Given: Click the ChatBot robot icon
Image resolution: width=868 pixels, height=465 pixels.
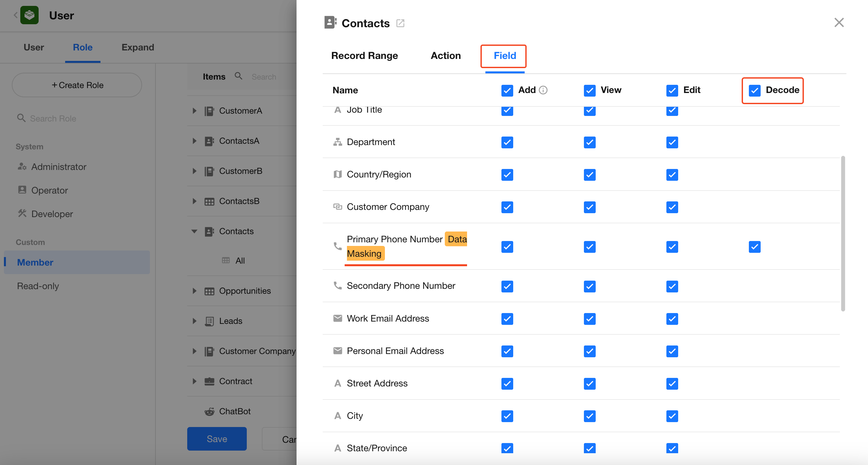Looking at the screenshot, I should [x=209, y=411].
